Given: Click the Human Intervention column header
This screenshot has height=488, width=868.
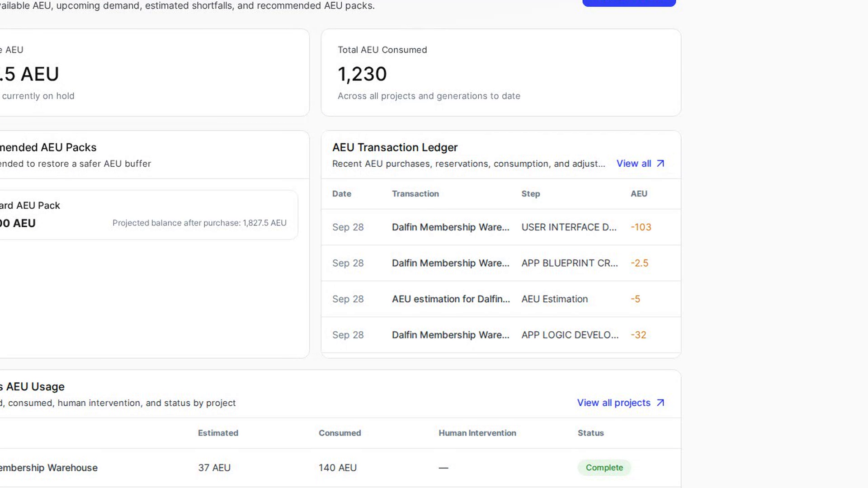Looking at the screenshot, I should click(x=477, y=433).
